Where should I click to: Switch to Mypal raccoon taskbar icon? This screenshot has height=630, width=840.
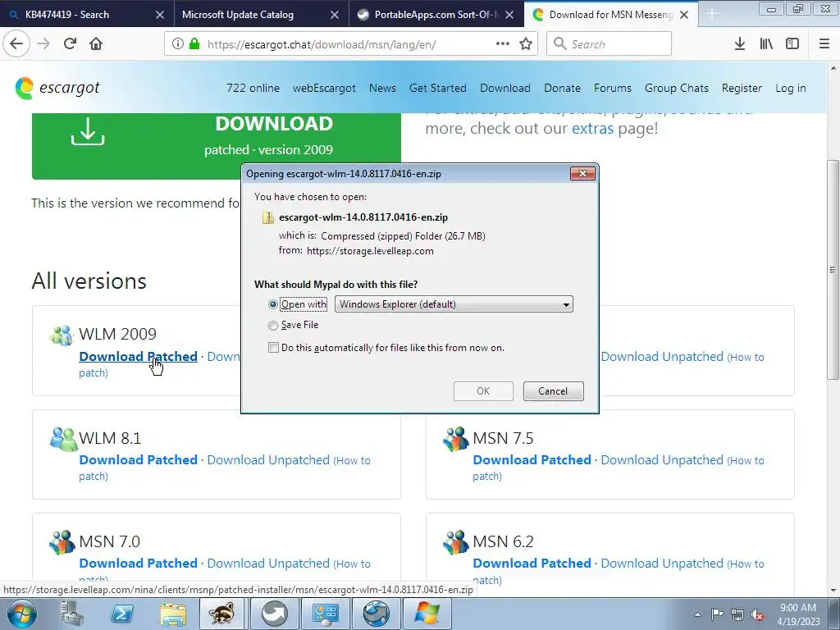(x=221, y=614)
